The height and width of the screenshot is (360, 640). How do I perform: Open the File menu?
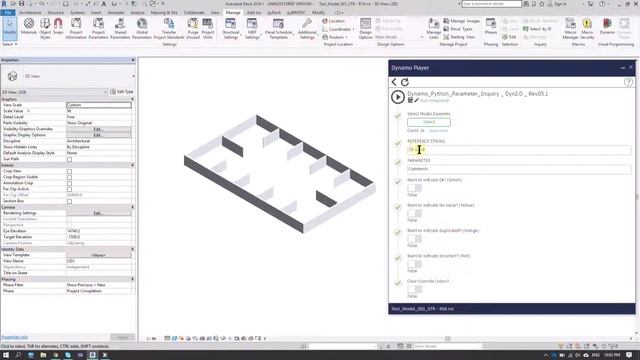8,13
